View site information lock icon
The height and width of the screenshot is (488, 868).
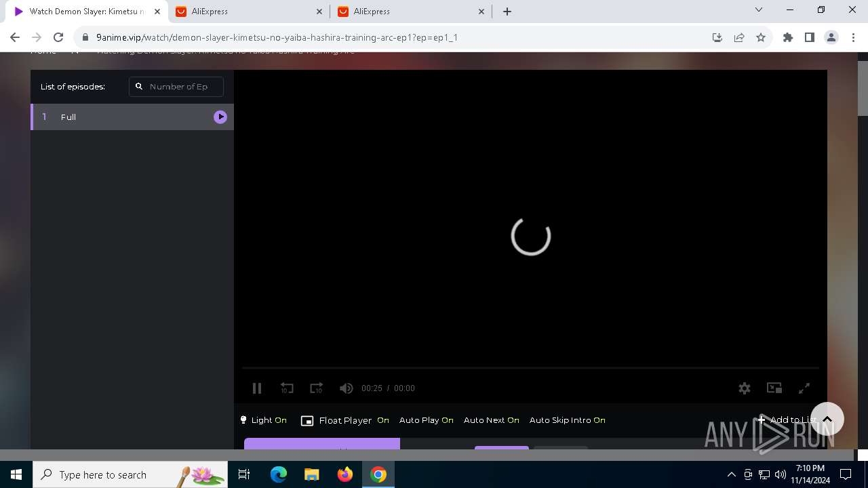(x=85, y=37)
